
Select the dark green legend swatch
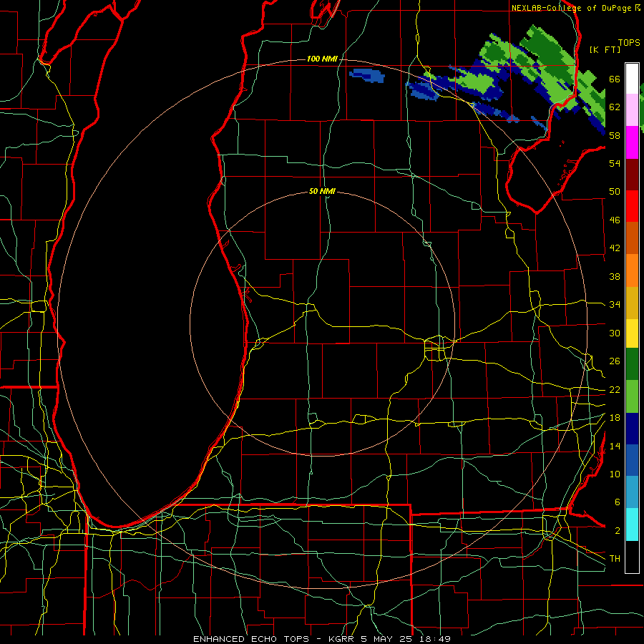632,364
